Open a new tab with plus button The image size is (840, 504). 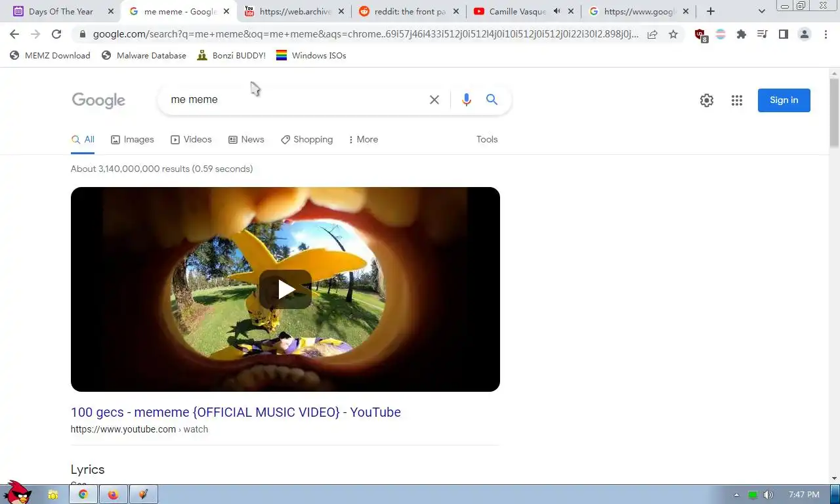pos(711,11)
